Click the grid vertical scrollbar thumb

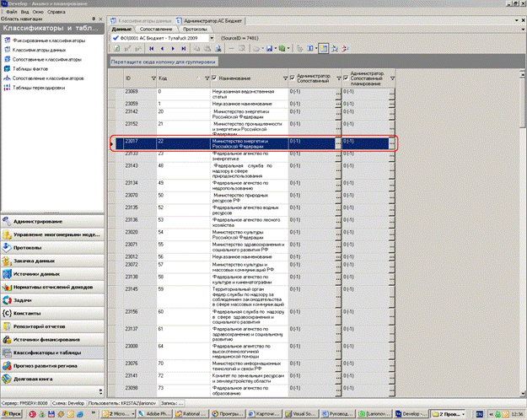(522, 103)
